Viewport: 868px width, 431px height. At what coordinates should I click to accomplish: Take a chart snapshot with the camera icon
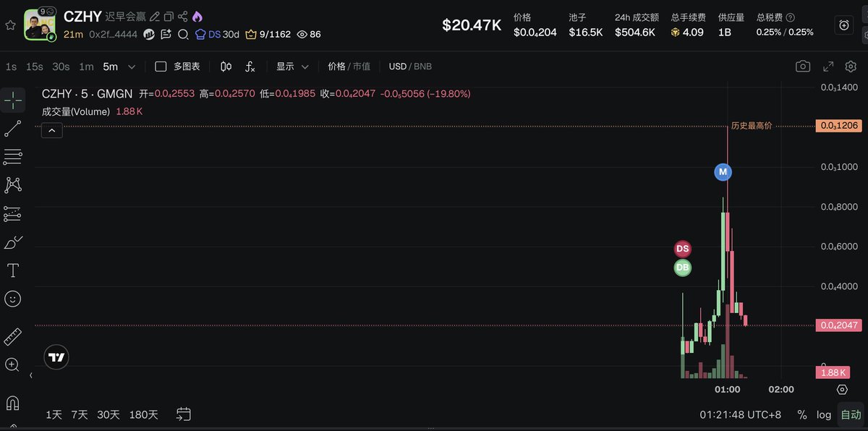point(803,65)
